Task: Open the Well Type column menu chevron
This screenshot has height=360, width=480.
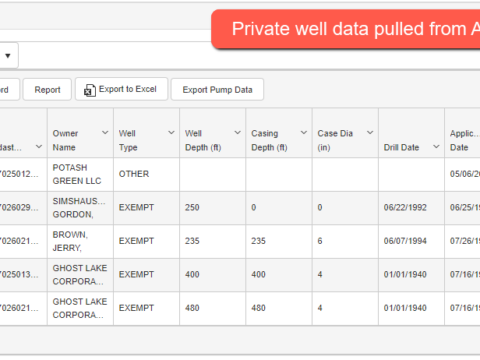Action: tap(171, 133)
